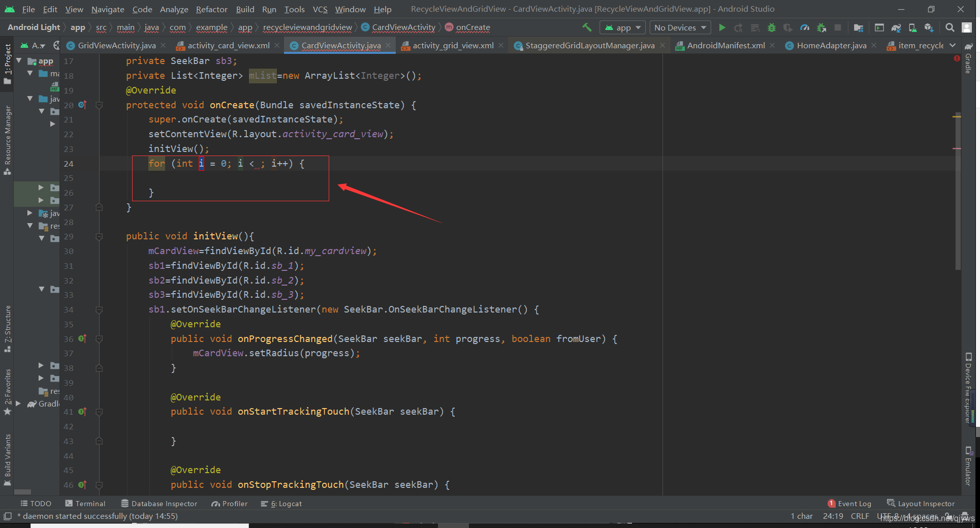This screenshot has height=528, width=980.
Task: Open the VCS menu
Action: pyautogui.click(x=320, y=9)
